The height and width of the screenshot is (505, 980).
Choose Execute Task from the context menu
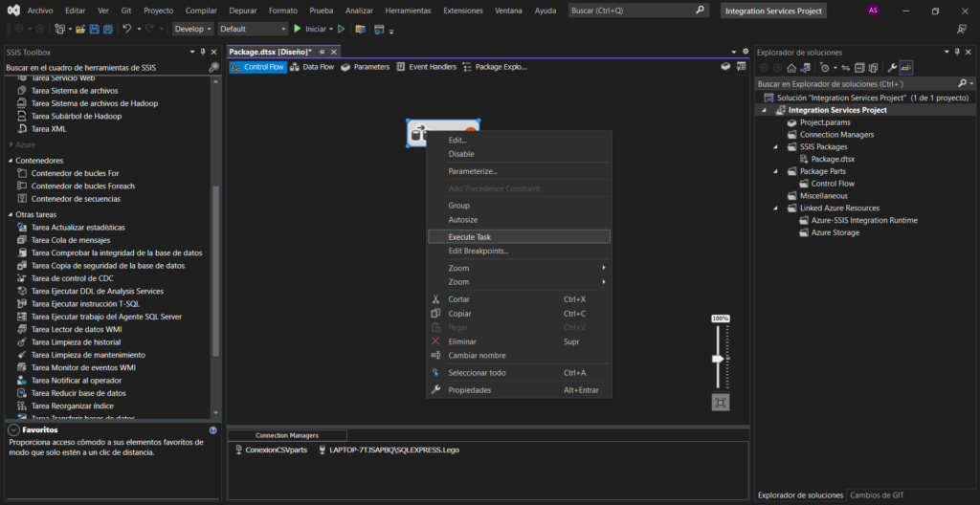(x=469, y=236)
